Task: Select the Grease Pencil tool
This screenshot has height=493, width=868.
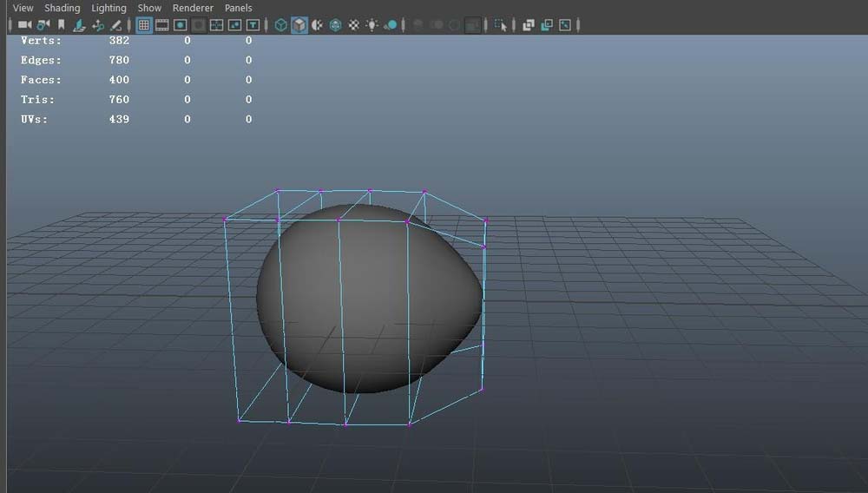Action: pos(115,25)
